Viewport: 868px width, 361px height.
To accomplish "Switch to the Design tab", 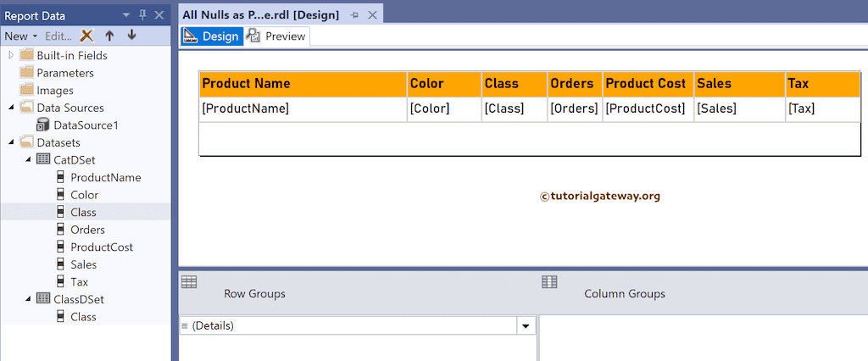I will pos(212,36).
